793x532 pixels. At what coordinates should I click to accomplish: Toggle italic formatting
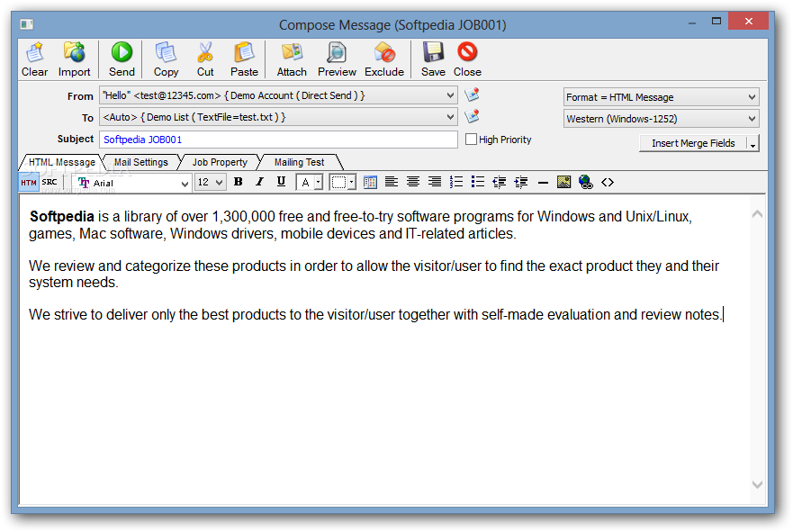click(x=260, y=182)
